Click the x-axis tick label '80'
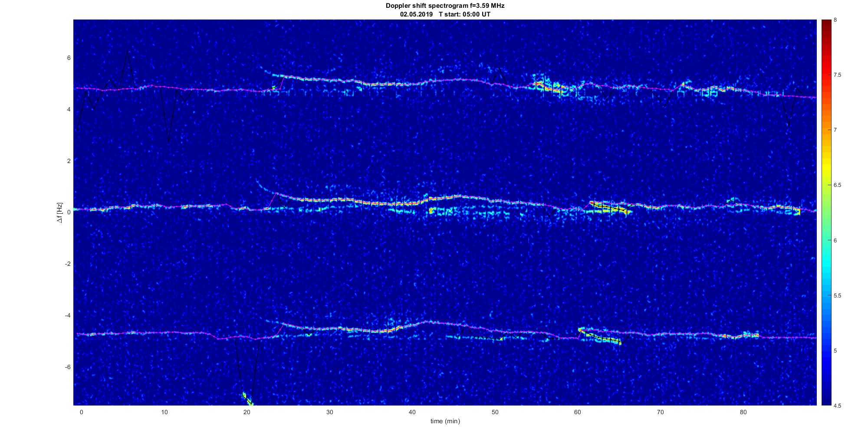This screenshot has width=868, height=435. (x=743, y=412)
